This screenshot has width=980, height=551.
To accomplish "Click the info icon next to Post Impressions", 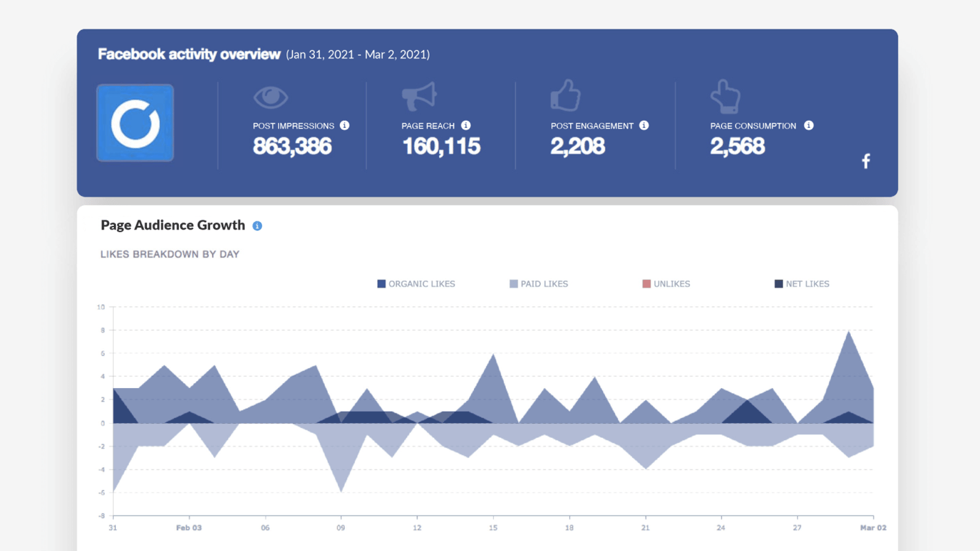I will coord(345,125).
